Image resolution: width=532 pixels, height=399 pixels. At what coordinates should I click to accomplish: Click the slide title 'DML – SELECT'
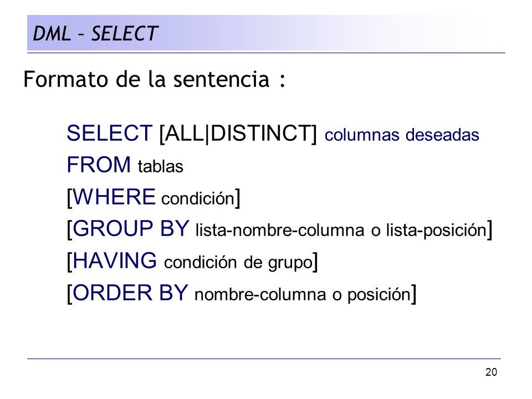point(95,34)
